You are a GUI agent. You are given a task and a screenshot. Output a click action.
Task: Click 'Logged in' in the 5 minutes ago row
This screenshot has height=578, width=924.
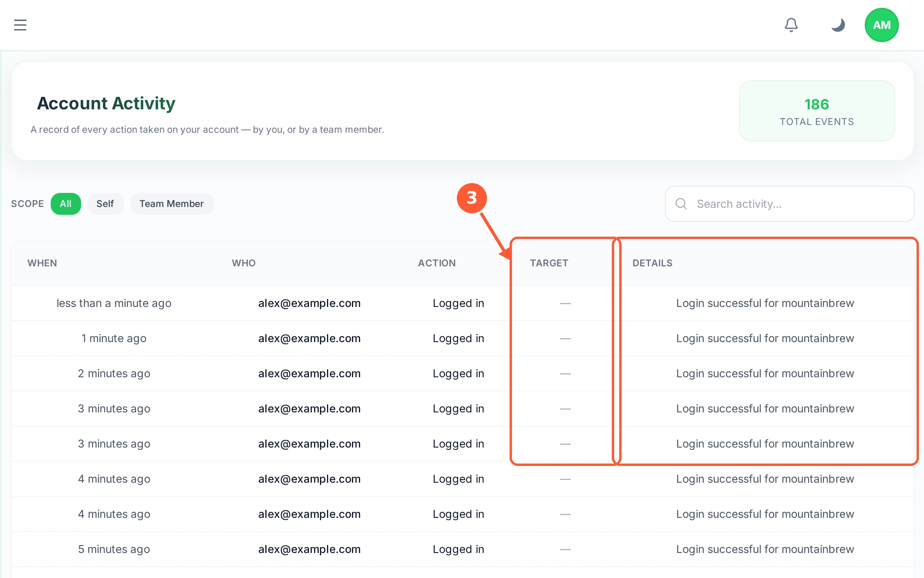click(458, 549)
